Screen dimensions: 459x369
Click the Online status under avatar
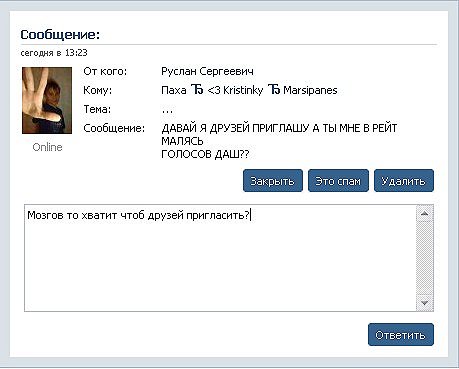point(47,147)
